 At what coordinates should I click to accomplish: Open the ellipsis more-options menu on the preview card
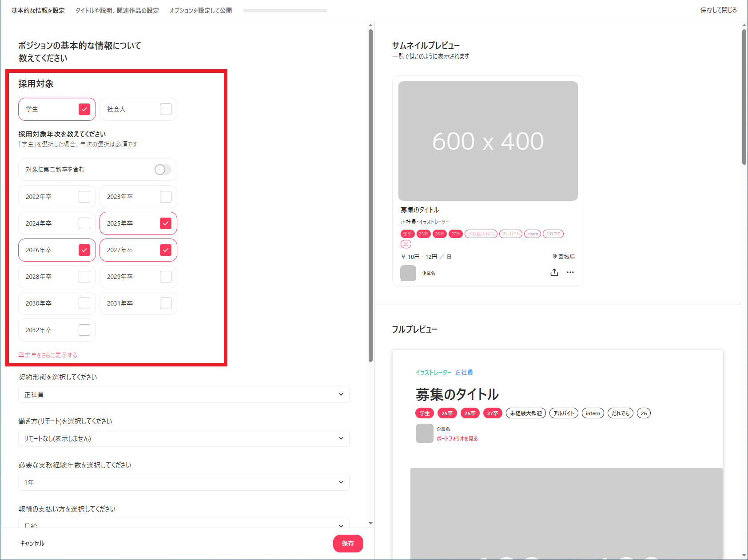pyautogui.click(x=571, y=272)
